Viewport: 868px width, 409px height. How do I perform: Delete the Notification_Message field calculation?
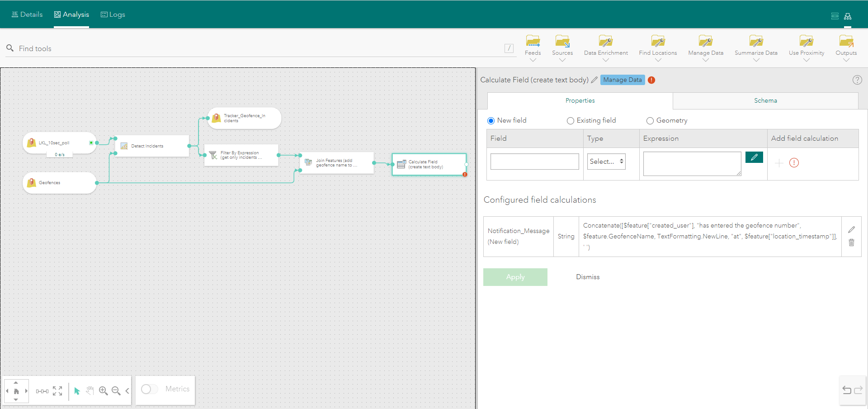point(852,243)
